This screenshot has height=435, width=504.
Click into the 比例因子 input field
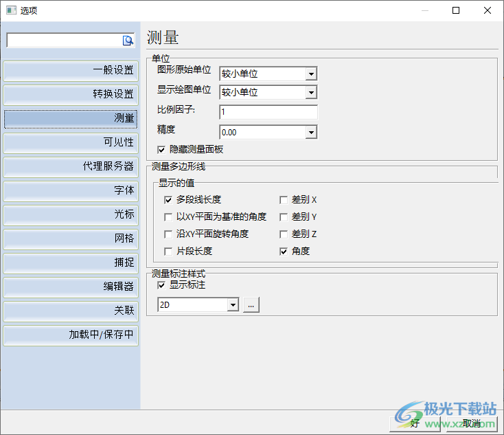pyautogui.click(x=268, y=112)
